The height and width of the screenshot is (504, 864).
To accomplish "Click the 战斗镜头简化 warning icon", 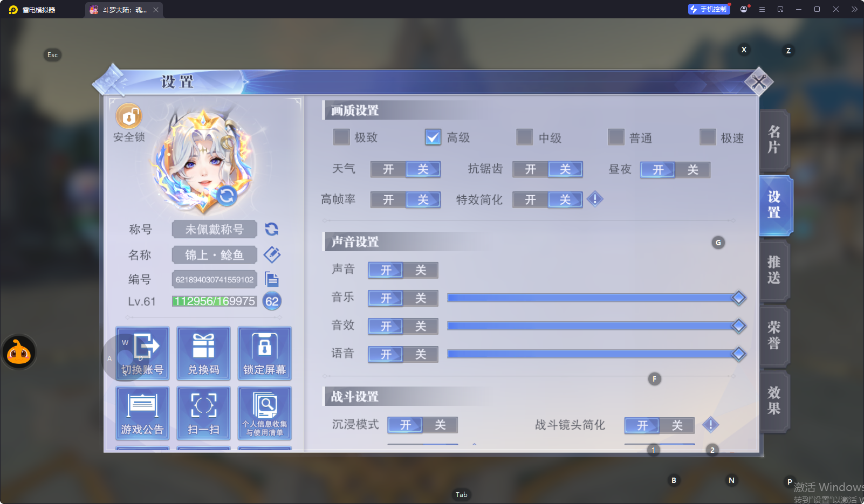I will click(x=710, y=425).
